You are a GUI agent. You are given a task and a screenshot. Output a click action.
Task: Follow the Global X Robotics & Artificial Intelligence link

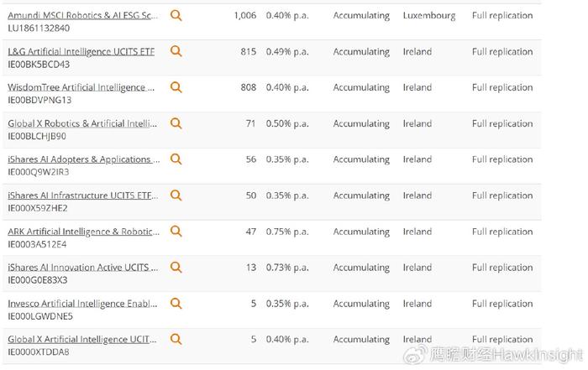(82, 123)
